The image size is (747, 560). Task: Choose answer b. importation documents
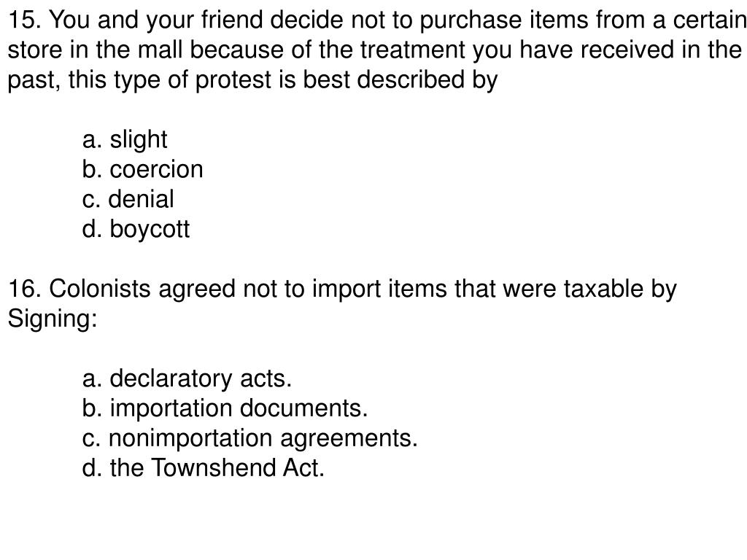pyautogui.click(x=225, y=409)
